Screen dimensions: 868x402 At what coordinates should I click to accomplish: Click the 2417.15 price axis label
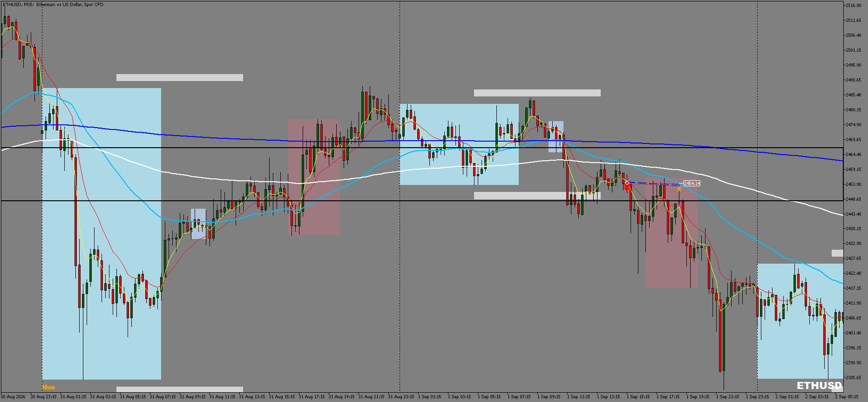[x=854, y=288]
